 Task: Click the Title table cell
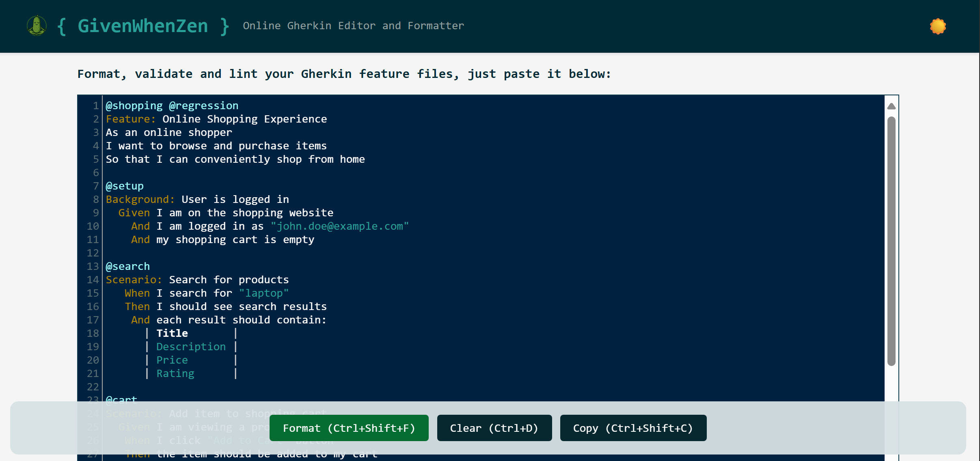172,333
